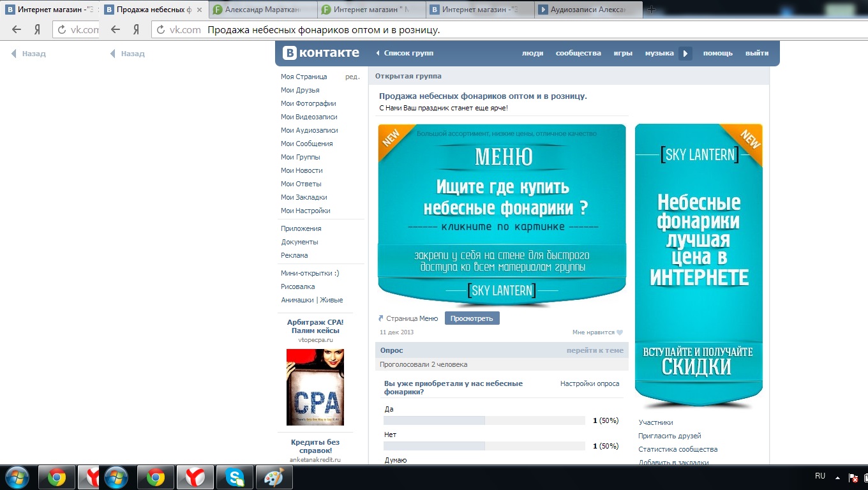Click the group heading Продажа небесных фонариков

[x=483, y=96]
